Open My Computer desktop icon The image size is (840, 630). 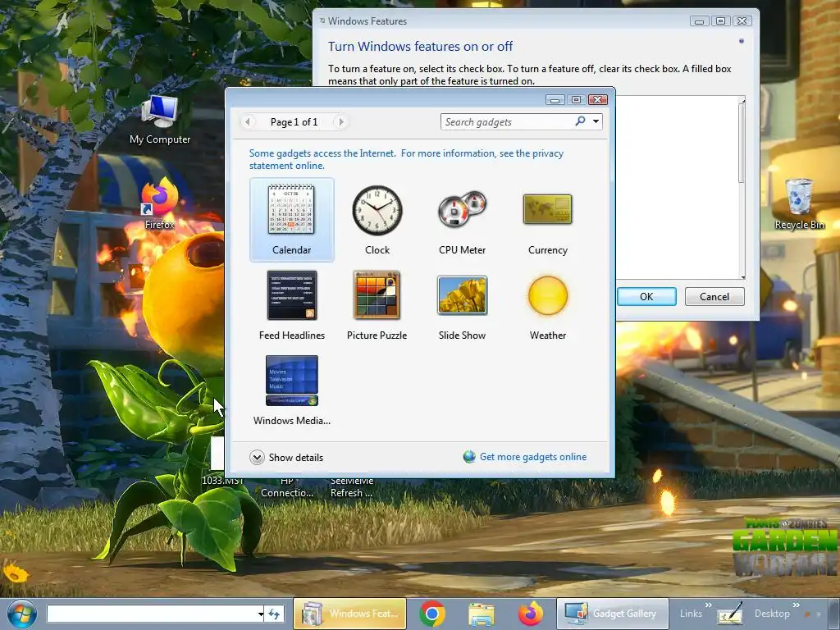point(160,120)
